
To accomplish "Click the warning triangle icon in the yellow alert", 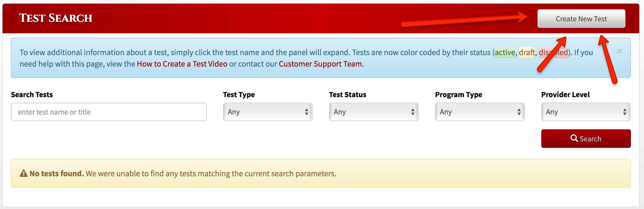I will coord(24,173).
